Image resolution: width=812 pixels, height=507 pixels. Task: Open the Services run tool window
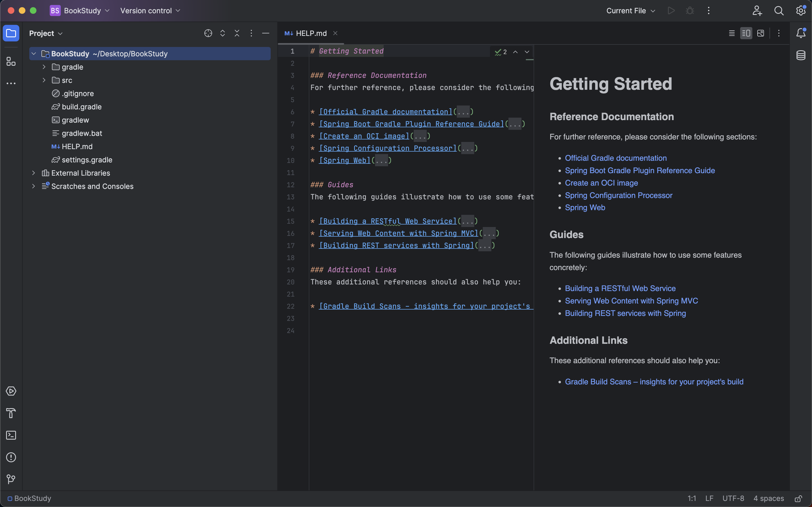(11, 391)
